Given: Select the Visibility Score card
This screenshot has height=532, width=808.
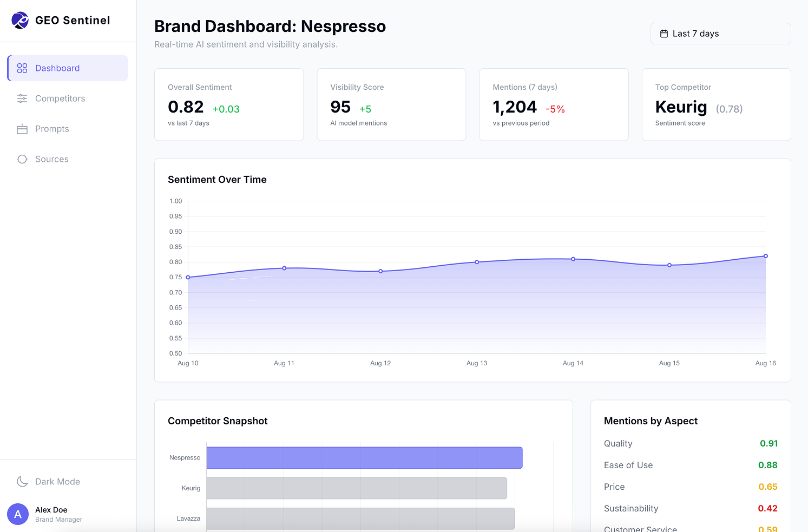Looking at the screenshot, I should [x=391, y=104].
